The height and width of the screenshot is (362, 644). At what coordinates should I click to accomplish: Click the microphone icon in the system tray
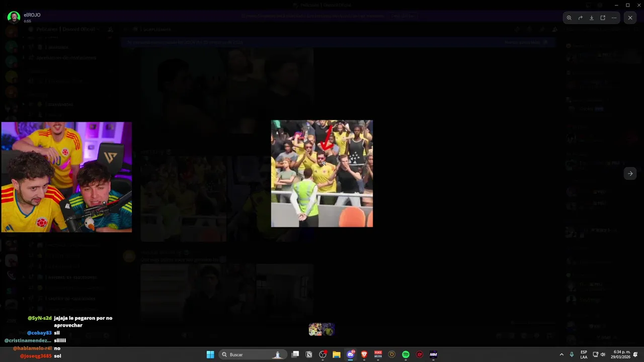(x=572, y=354)
